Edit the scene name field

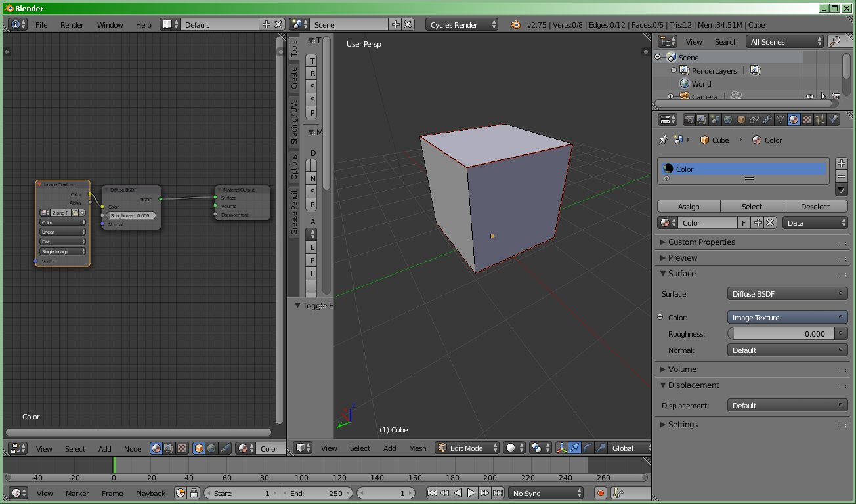349,24
